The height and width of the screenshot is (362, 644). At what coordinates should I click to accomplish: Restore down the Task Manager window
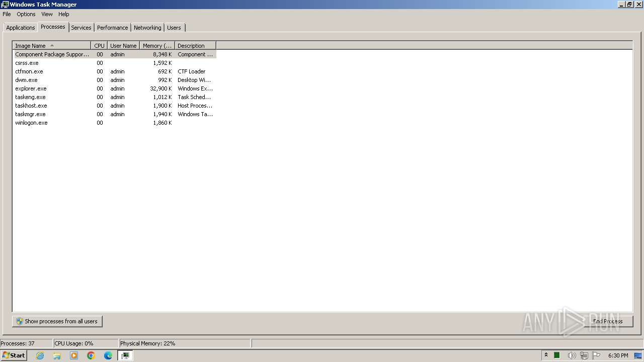629,5
